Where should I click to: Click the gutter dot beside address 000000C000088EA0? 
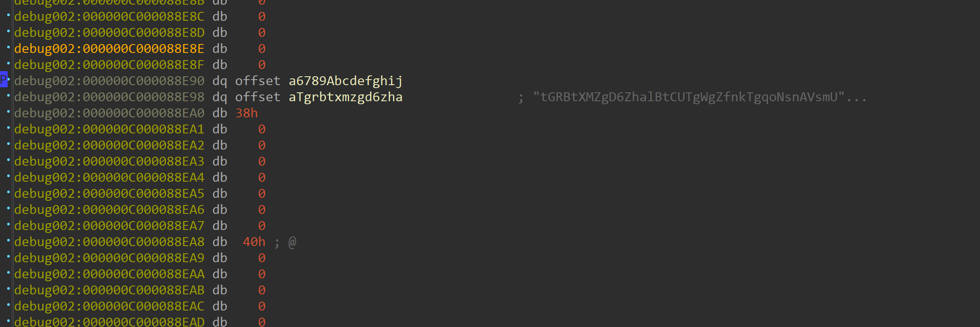[x=8, y=111]
